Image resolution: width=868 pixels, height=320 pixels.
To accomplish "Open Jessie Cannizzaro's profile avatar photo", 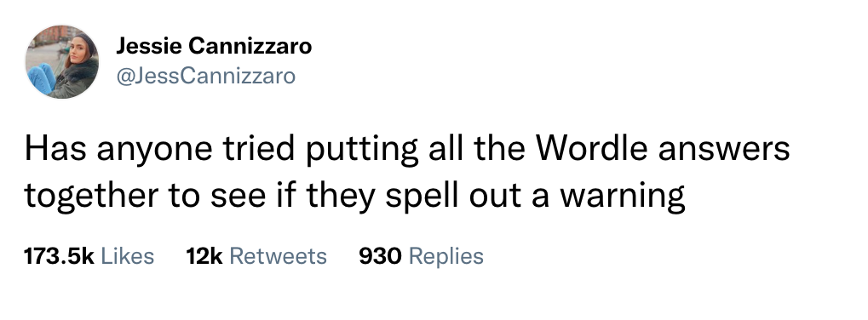I will [x=62, y=62].
